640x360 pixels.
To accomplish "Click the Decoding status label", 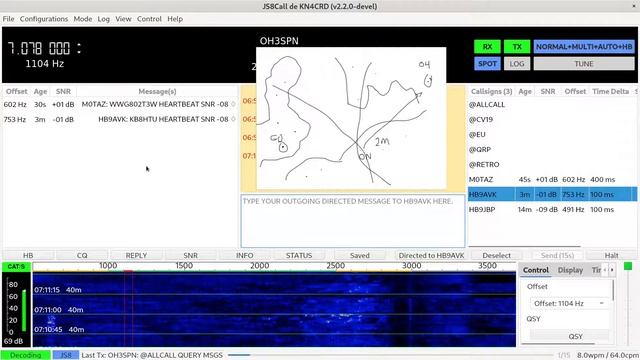I will point(25,355).
